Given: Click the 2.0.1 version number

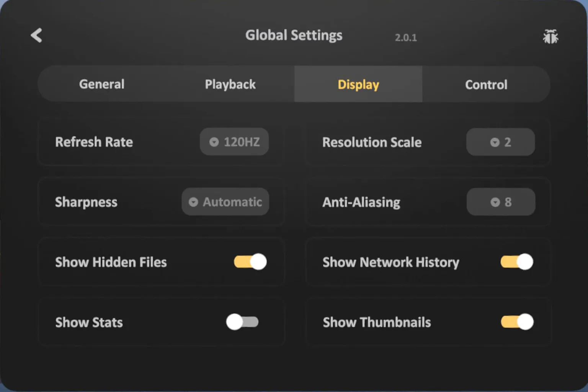Looking at the screenshot, I should click(x=406, y=38).
